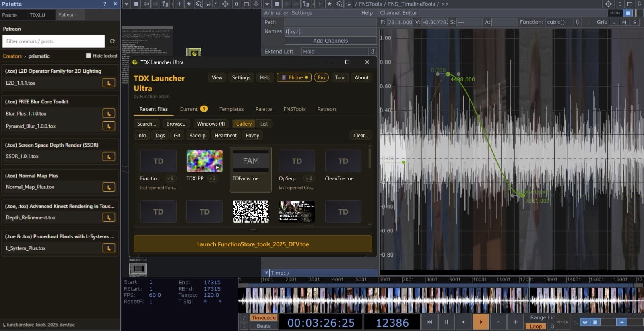Step one frame backward
Screen dimensions: 644x331
click(463, 322)
